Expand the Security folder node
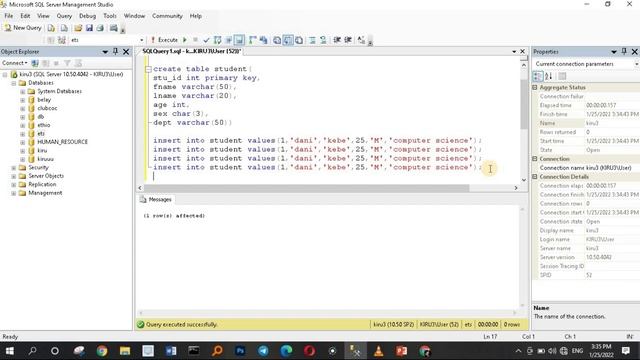This screenshot has height=360, width=640. pos(13,168)
